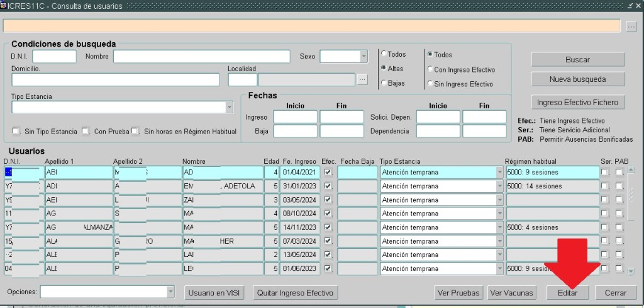Open Ver Vacunas
Viewport: 644px width, 308px height.
click(x=512, y=293)
